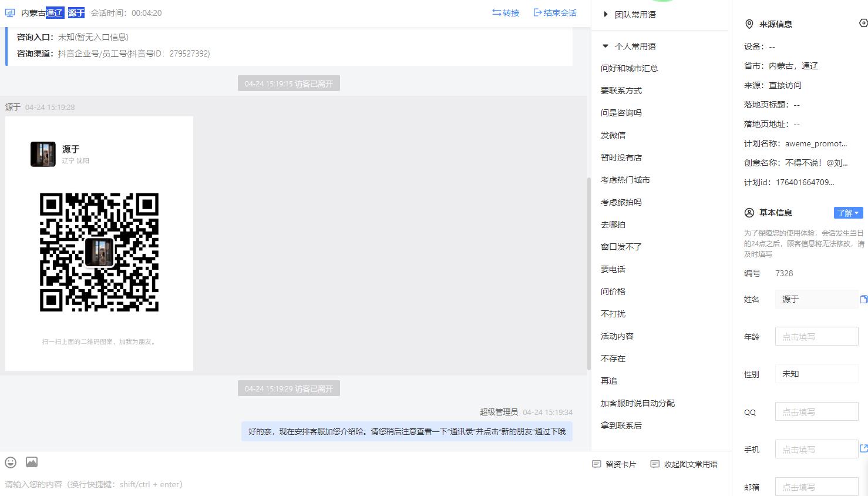Screen dimensions: 868x496
Task: Click the chat area vertical scrollbar
Action: click(x=588, y=273)
